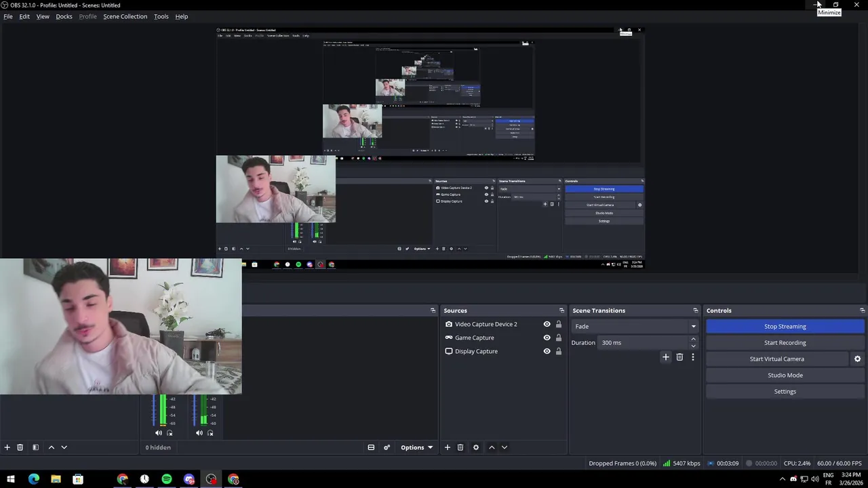Toggle the lock on Game Capture
Viewport: 868px width, 488px height.
coord(559,338)
